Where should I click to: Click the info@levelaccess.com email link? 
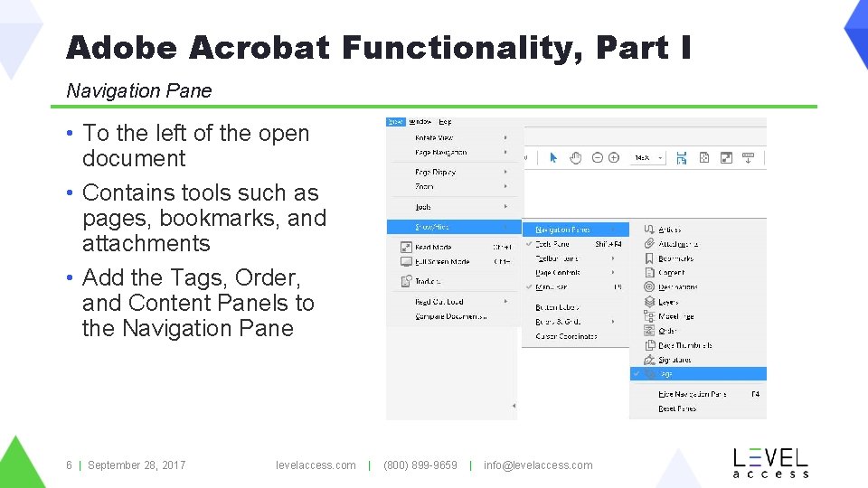click(x=538, y=465)
